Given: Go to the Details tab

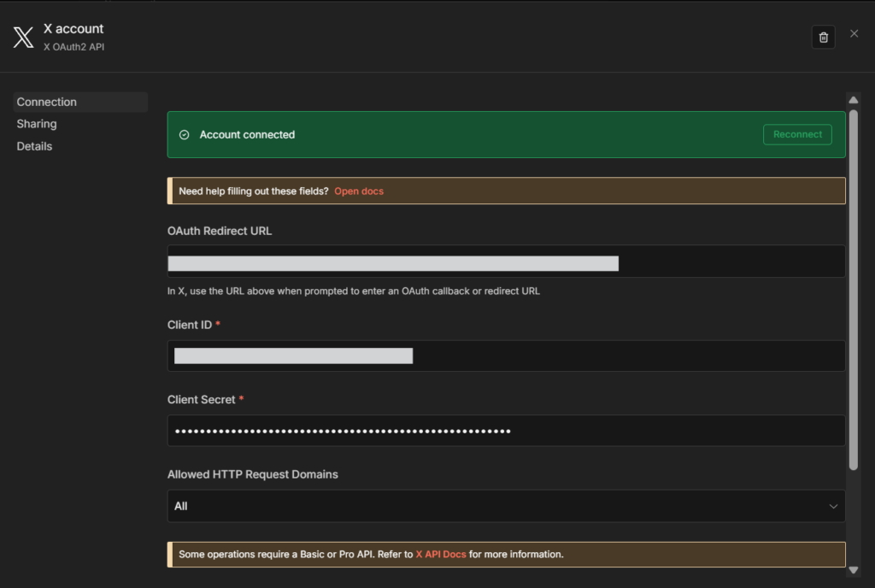Looking at the screenshot, I should (x=35, y=146).
